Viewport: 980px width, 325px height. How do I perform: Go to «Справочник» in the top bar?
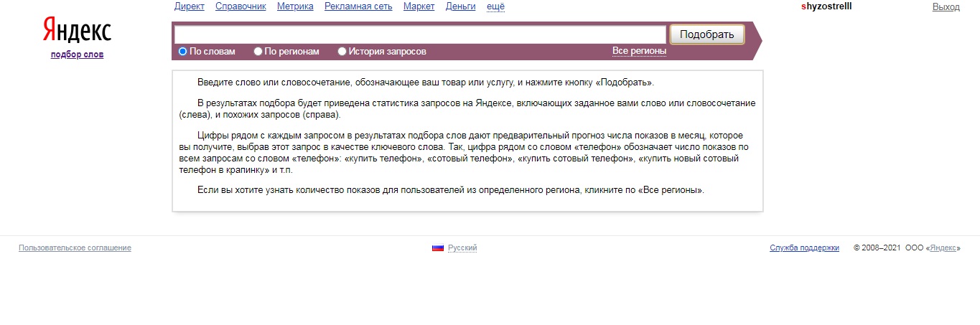tap(241, 6)
